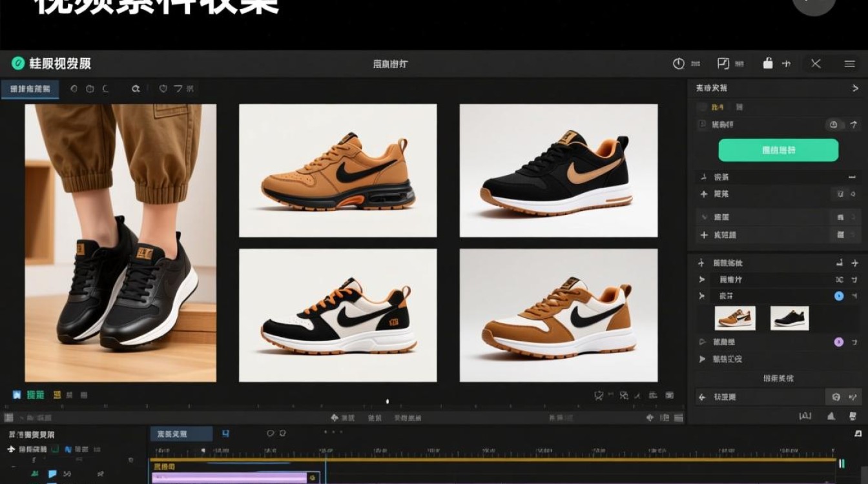Click the hexagon icon at side panel bottom row
The width and height of the screenshot is (868, 484).
836,398
